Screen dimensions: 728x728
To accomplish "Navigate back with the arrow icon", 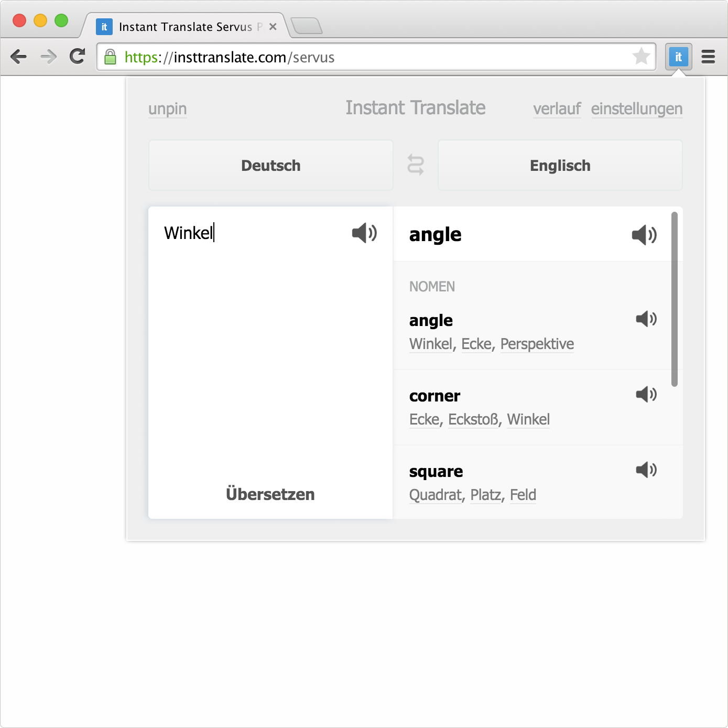I will click(19, 57).
